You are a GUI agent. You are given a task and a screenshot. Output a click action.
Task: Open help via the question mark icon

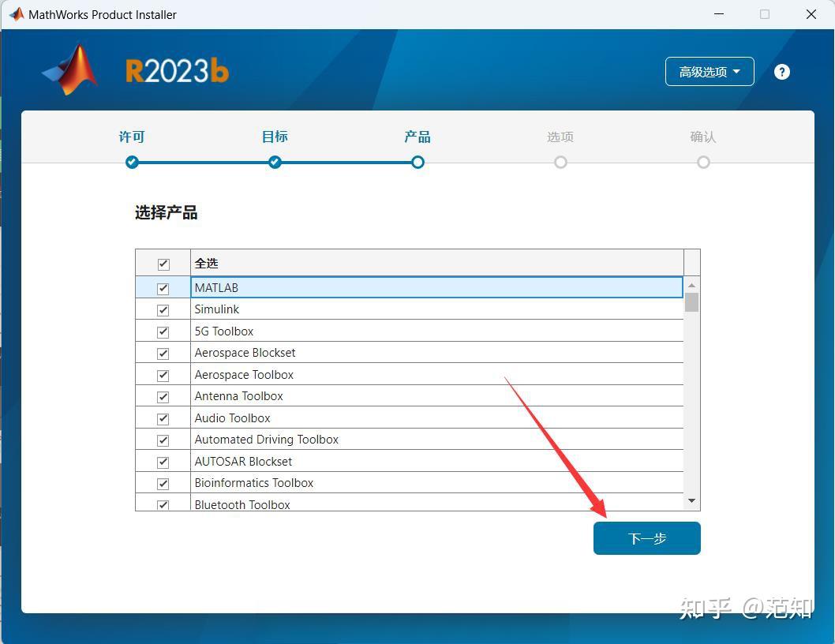pos(781,71)
